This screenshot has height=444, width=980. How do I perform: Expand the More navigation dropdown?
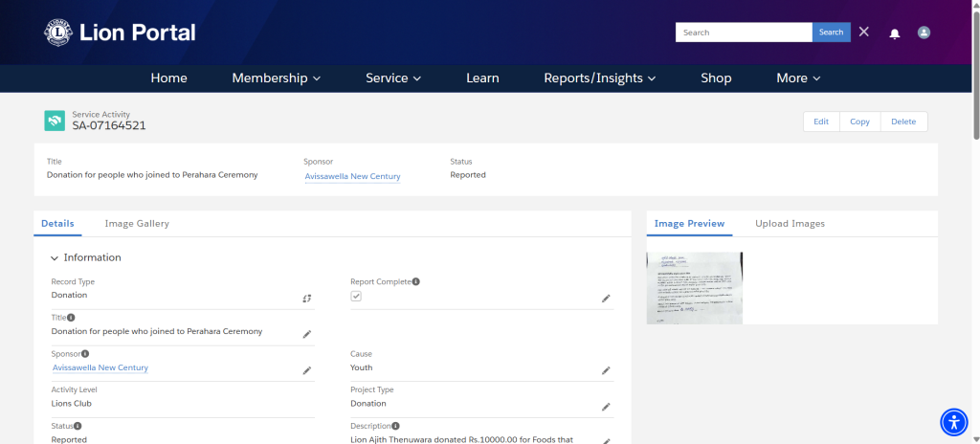[x=798, y=78]
